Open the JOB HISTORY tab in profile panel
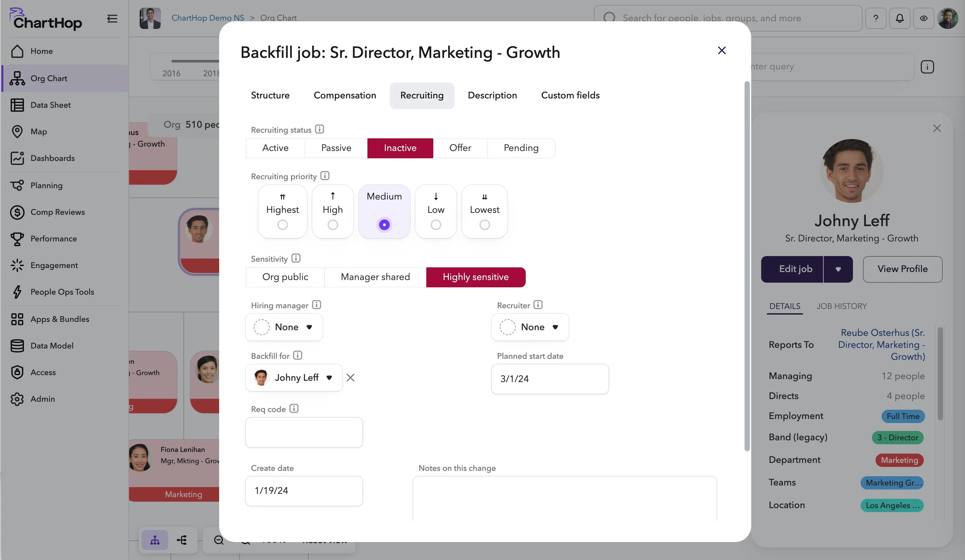This screenshot has width=965, height=560. click(x=841, y=306)
